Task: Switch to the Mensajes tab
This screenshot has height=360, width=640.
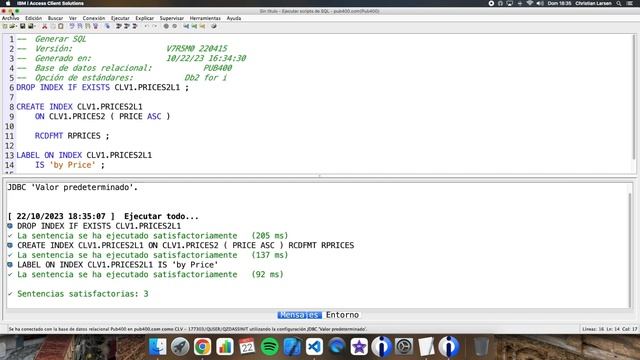Action: pos(299,315)
